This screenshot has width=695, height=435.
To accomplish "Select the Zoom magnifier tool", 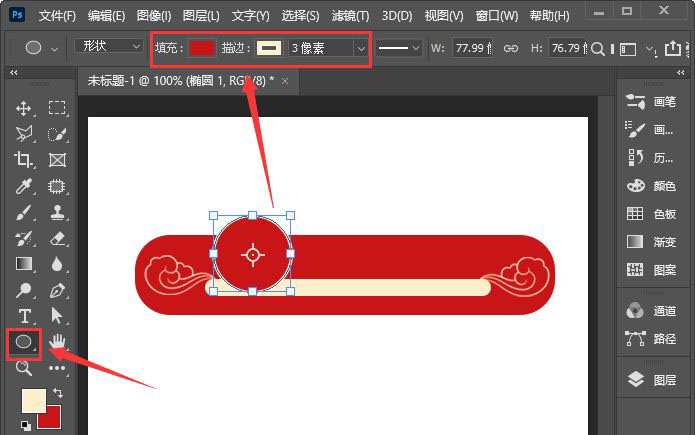I will [24, 368].
